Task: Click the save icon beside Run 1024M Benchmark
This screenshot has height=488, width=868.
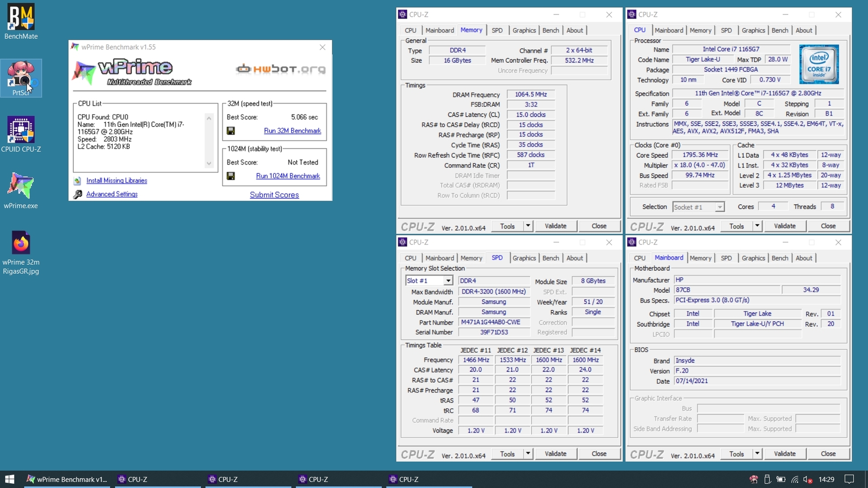Action: pyautogui.click(x=231, y=176)
